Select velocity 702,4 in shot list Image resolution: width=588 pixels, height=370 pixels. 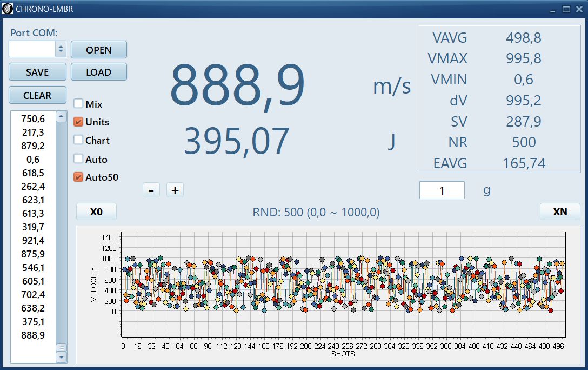pos(33,295)
